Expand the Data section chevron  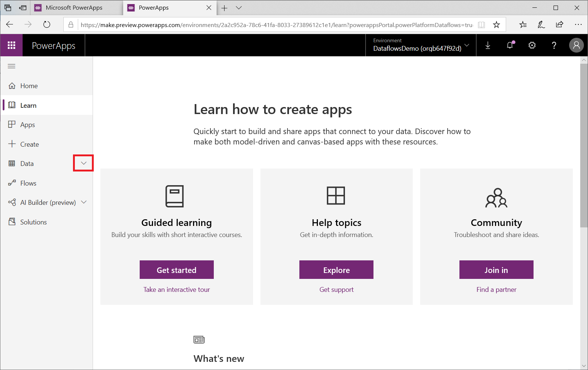tap(84, 163)
